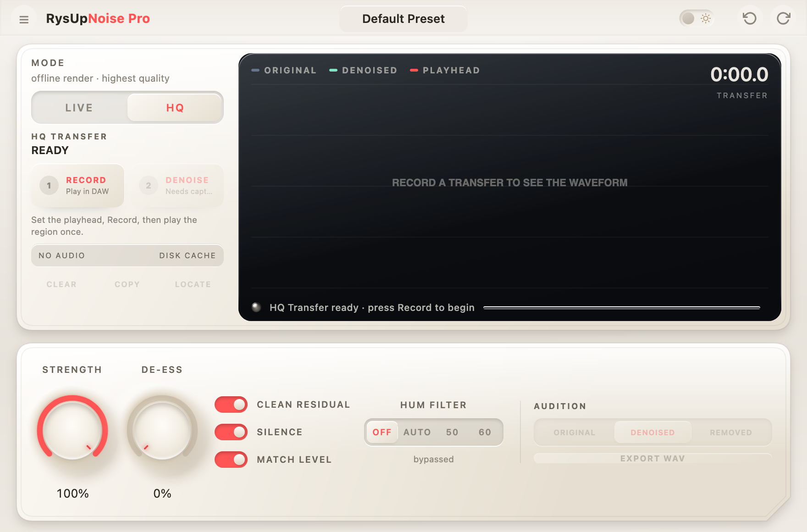Click the CLEAR button

pos(61,284)
